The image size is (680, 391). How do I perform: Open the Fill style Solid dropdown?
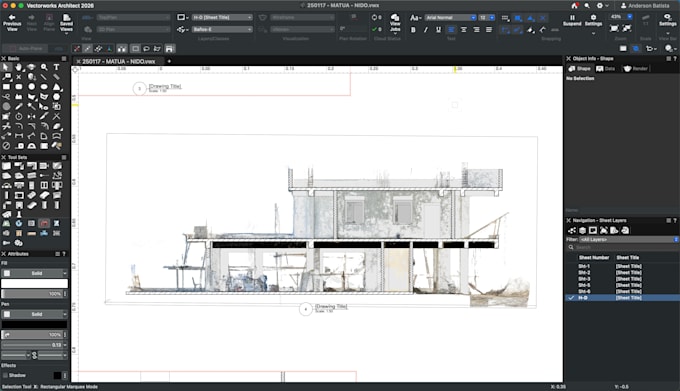pos(34,273)
